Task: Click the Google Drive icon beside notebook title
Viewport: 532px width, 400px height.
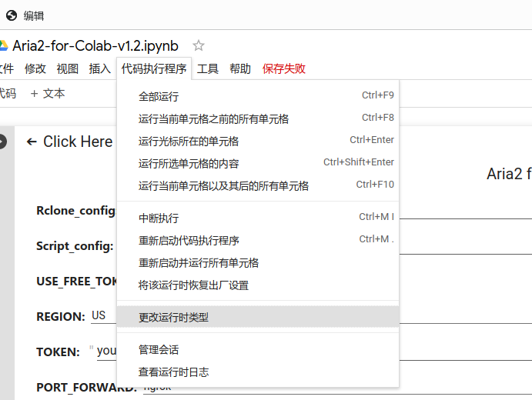Action: [x=3, y=45]
